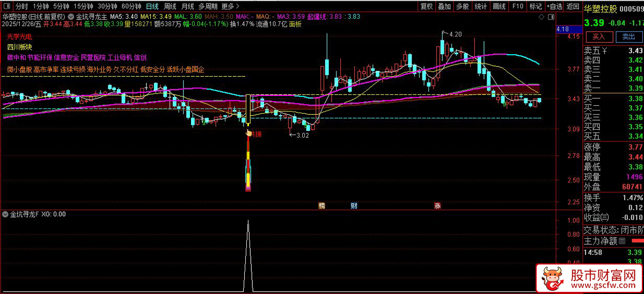Click the 民营医院 concept tag
Viewport: 644px width, 294px height.
(x=93, y=57)
